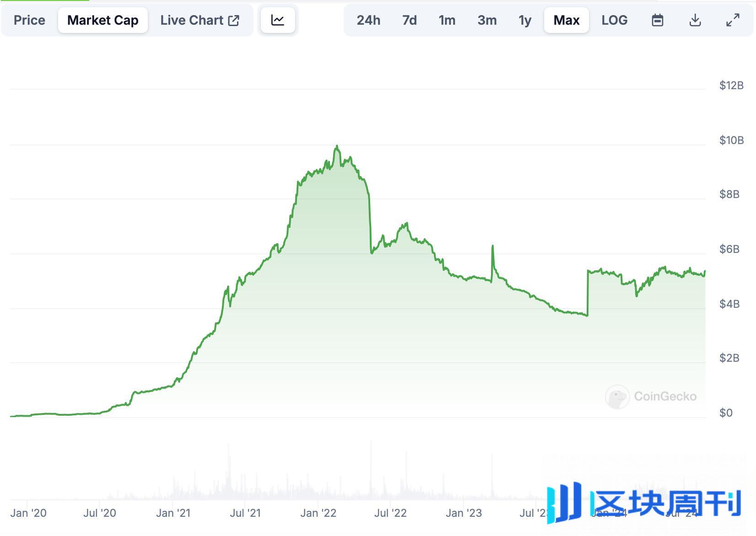The image size is (756, 536).
Task: Select the 1m time range
Action: coord(447,20)
